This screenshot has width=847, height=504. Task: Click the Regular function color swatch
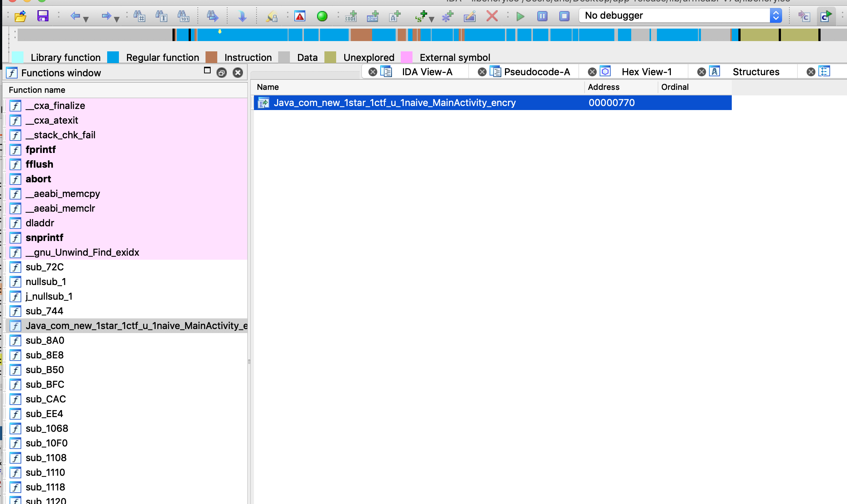pyautogui.click(x=113, y=57)
